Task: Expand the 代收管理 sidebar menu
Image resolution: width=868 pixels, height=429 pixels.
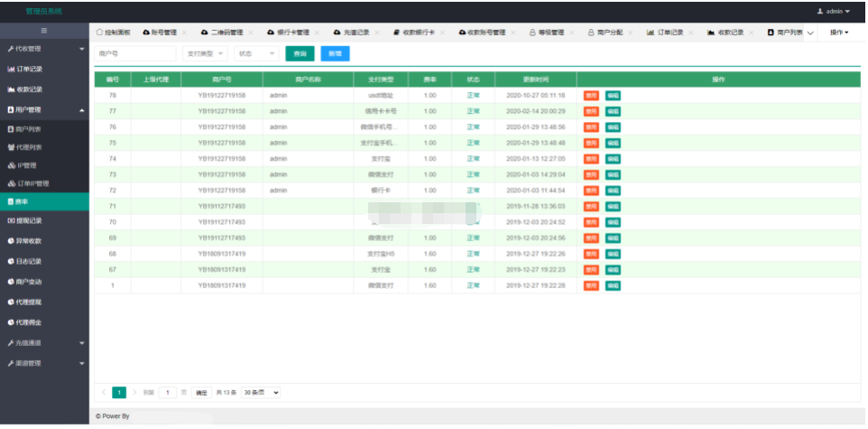Action: (x=43, y=49)
